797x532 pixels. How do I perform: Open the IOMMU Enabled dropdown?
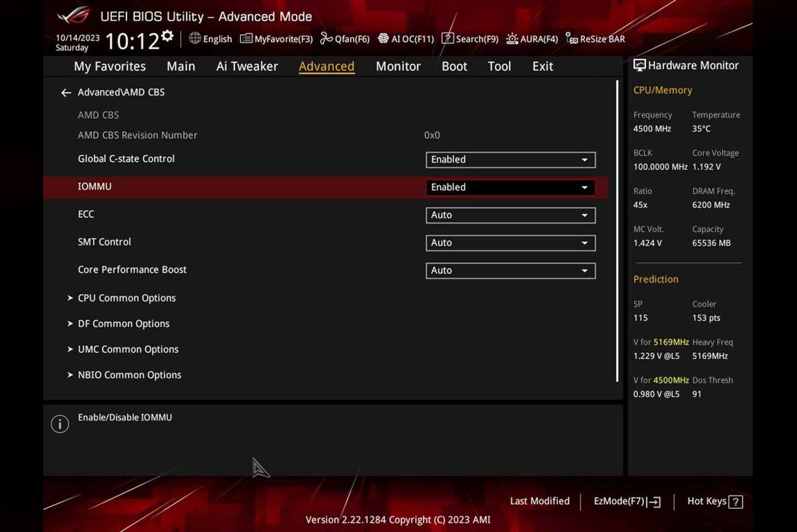[510, 187]
